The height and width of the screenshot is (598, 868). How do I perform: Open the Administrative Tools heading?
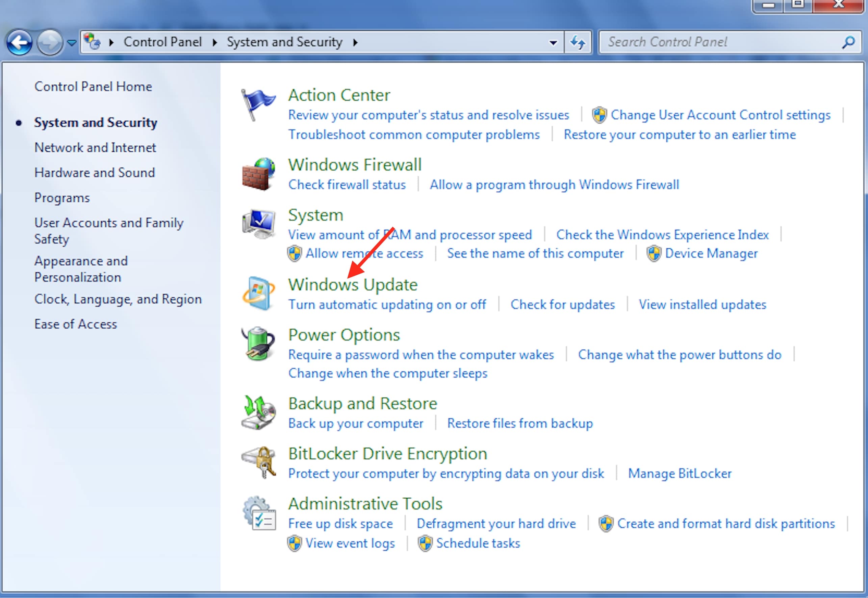click(365, 504)
